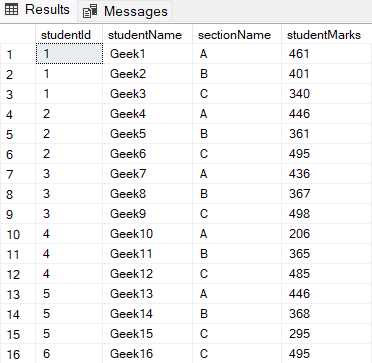Click the marks cell showing 498
Image resolution: width=372 pixels, height=363 pixels.
pyautogui.click(x=327, y=214)
